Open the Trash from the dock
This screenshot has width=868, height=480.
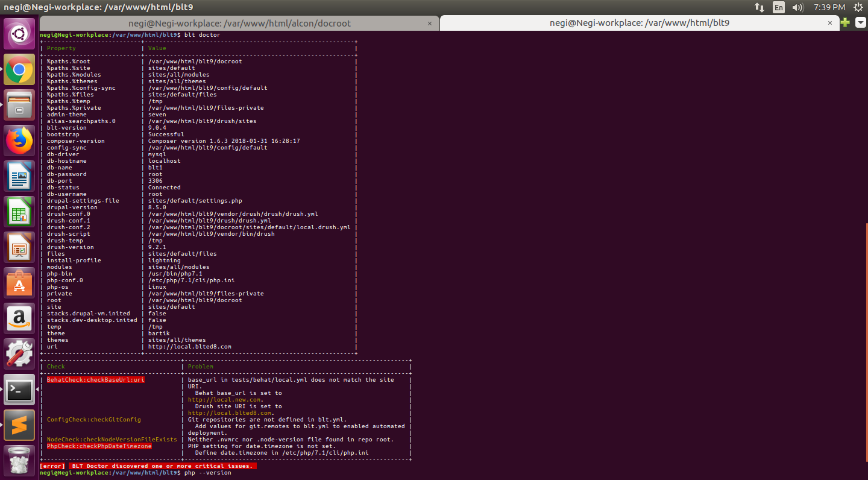[19, 459]
